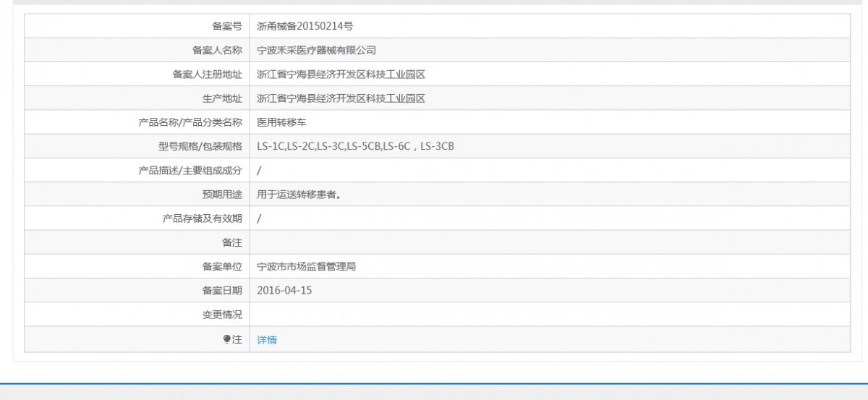This screenshot has height=400, width=868.
Task: Select product name 医用转移车
Action: click(x=282, y=122)
